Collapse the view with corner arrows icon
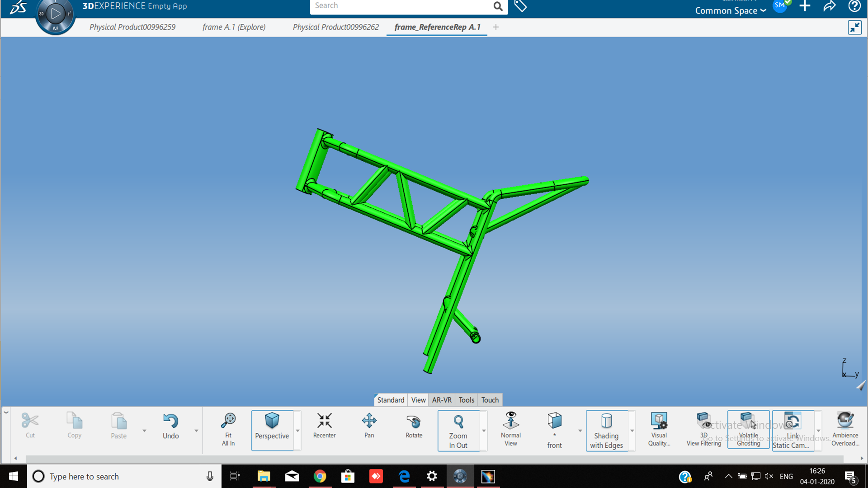This screenshot has width=868, height=488. pos(854,28)
